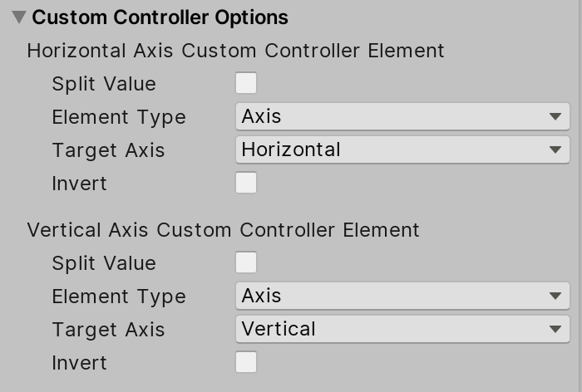582x392 pixels.
Task: Enable Split Value for Horizontal Axis element
Action: pyautogui.click(x=246, y=84)
